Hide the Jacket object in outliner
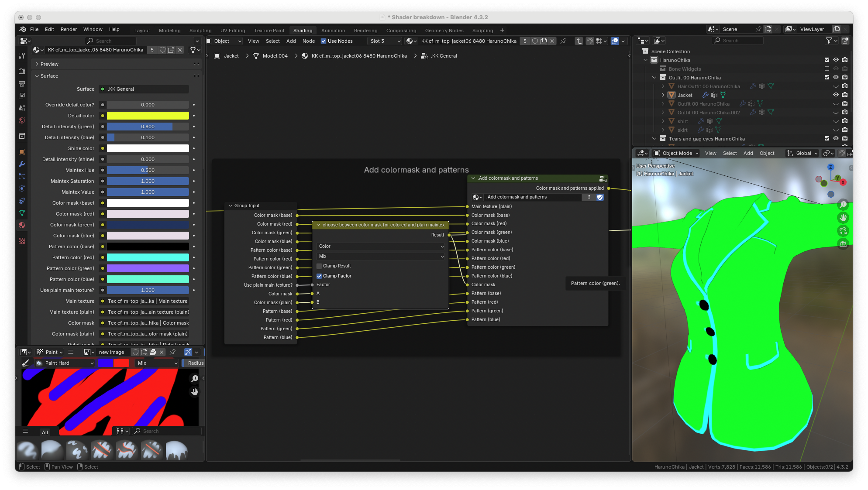 (x=836, y=95)
